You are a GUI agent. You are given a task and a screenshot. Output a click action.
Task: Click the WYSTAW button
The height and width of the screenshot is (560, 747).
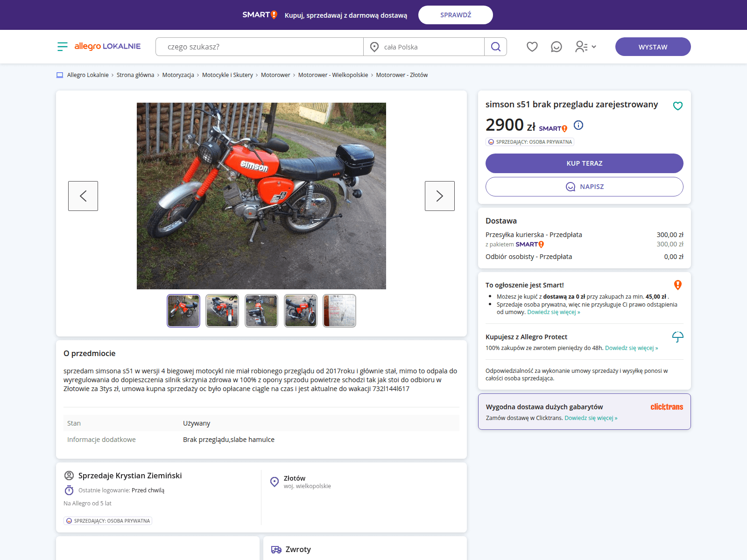(653, 47)
